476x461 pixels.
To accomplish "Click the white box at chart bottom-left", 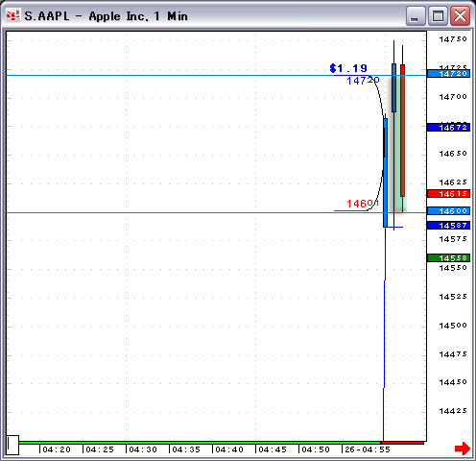I will click(12, 445).
